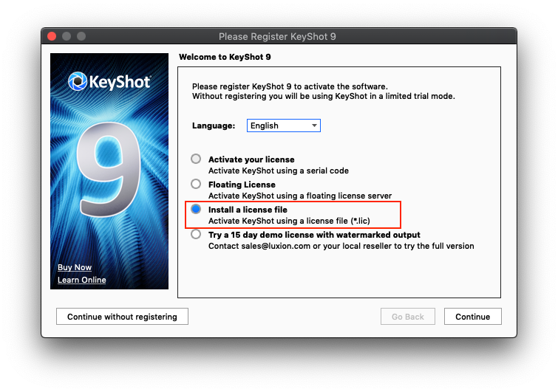Pick the 15 day demo license option
This screenshot has width=558, height=392.
(x=195, y=235)
